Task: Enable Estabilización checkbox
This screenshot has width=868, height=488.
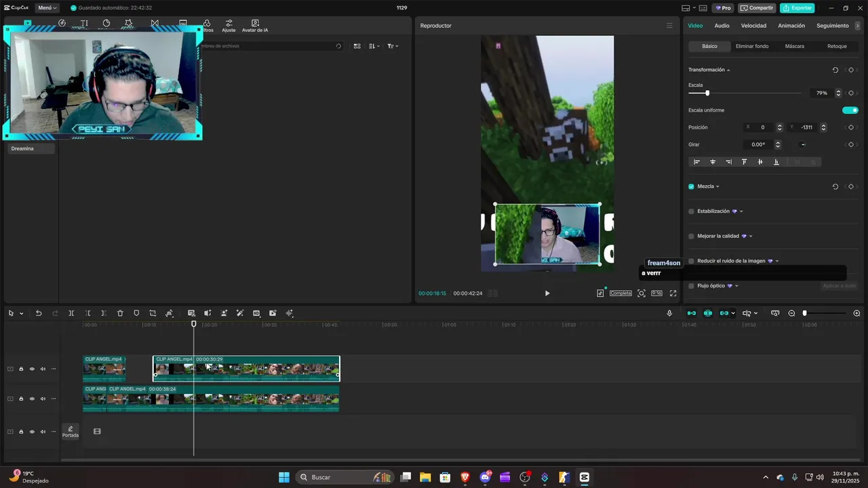Action: [692, 211]
